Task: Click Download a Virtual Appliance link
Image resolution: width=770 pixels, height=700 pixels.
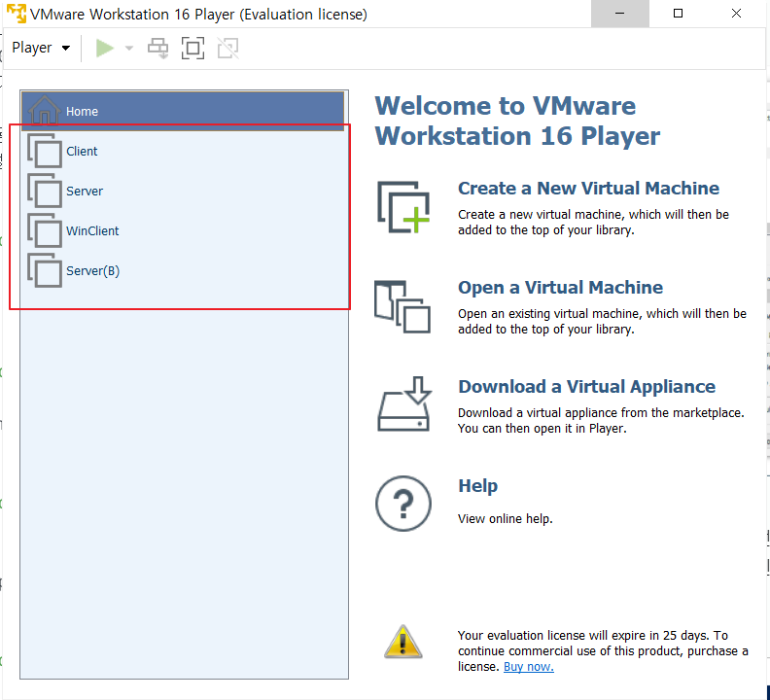Action: tap(586, 387)
